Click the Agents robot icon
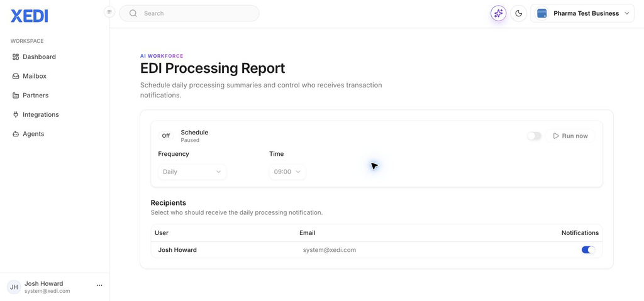Image resolution: width=644 pixels, height=301 pixels. (16, 134)
